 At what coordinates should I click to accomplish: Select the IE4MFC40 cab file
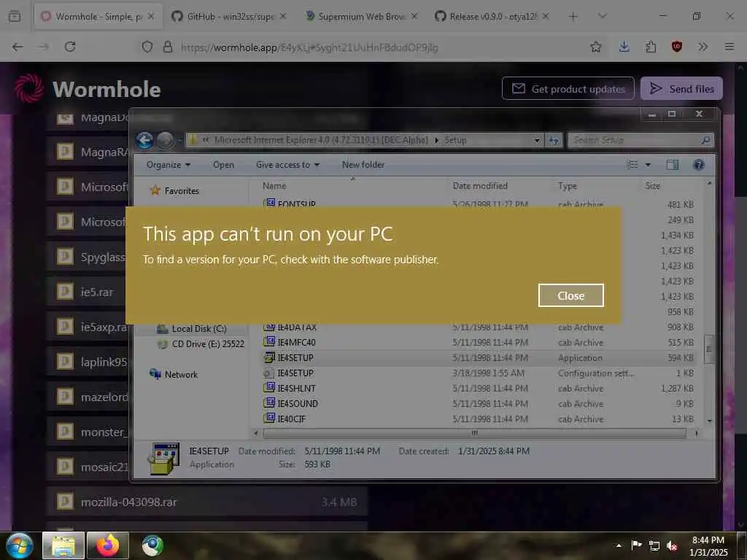pos(479,343)
